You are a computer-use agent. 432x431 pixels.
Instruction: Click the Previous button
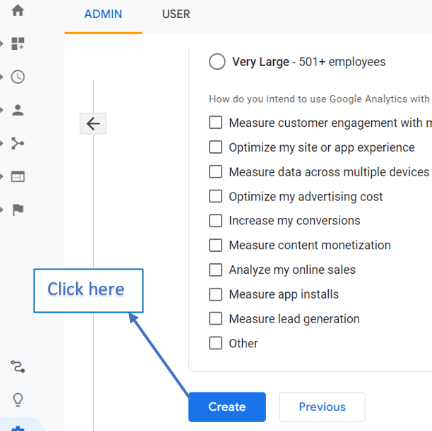tap(322, 407)
